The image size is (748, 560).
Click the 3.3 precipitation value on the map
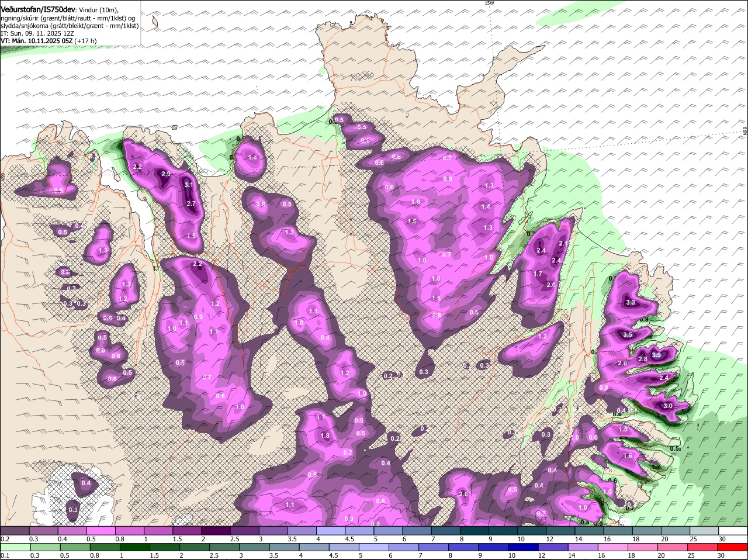tap(630, 303)
